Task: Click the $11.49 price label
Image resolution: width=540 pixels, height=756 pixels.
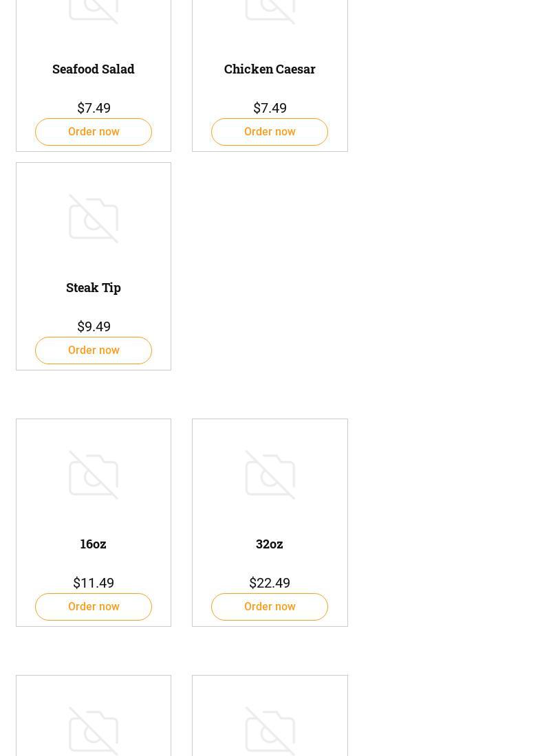Action: [94, 583]
